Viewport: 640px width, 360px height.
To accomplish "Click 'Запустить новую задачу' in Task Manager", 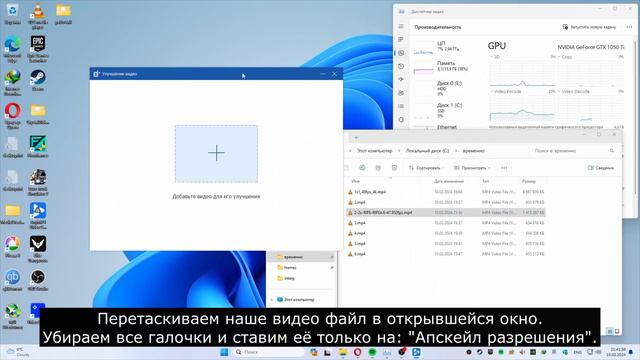I will coord(589,27).
